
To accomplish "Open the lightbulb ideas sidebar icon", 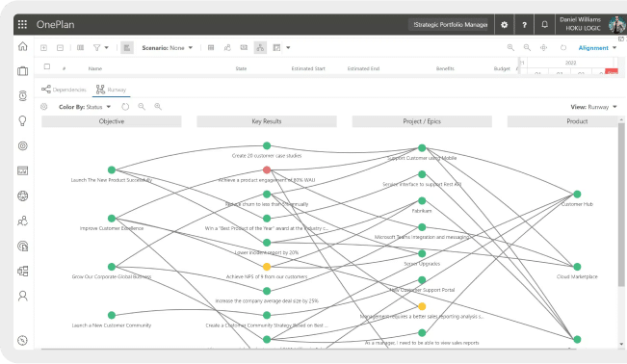I will (23, 120).
